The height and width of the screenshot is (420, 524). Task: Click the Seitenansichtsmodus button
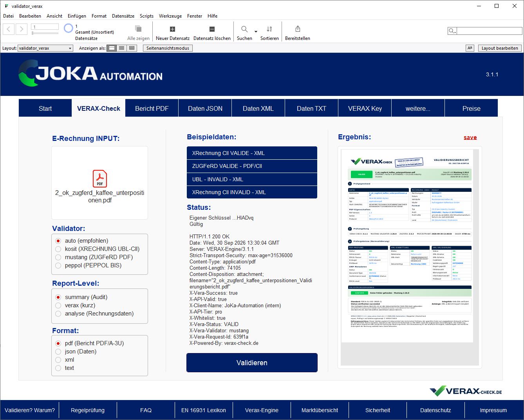(x=168, y=48)
